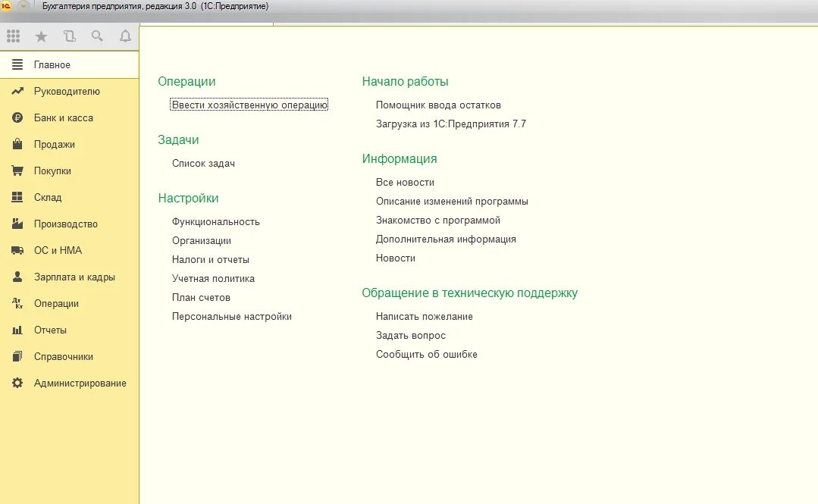The height and width of the screenshot is (504, 818).
Task: Click the green Операции heading in main panel
Action: pyautogui.click(x=186, y=81)
